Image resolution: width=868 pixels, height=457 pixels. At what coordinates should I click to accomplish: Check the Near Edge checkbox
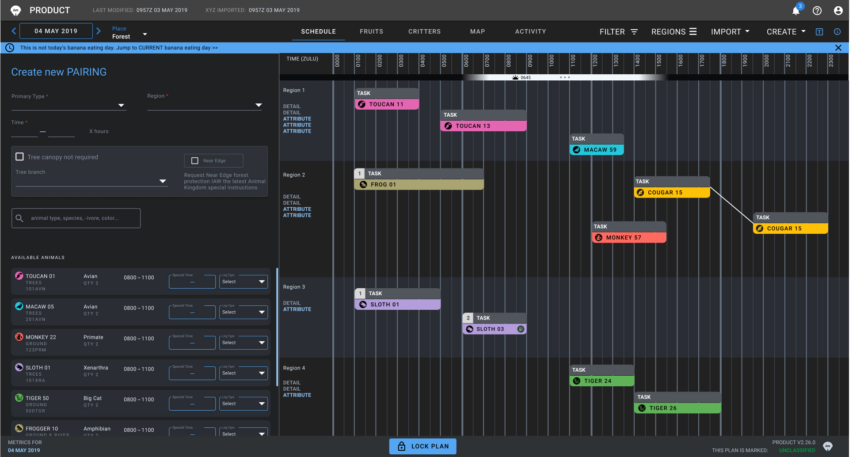point(194,160)
